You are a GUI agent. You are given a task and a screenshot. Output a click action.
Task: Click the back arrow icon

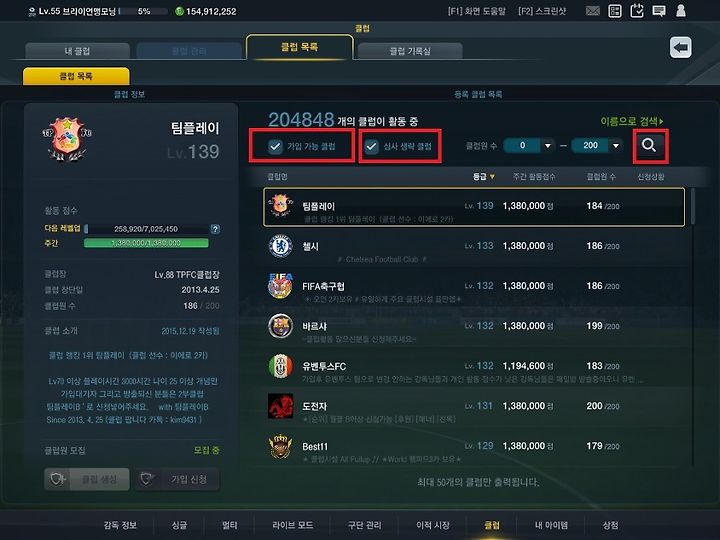pyautogui.click(x=681, y=47)
